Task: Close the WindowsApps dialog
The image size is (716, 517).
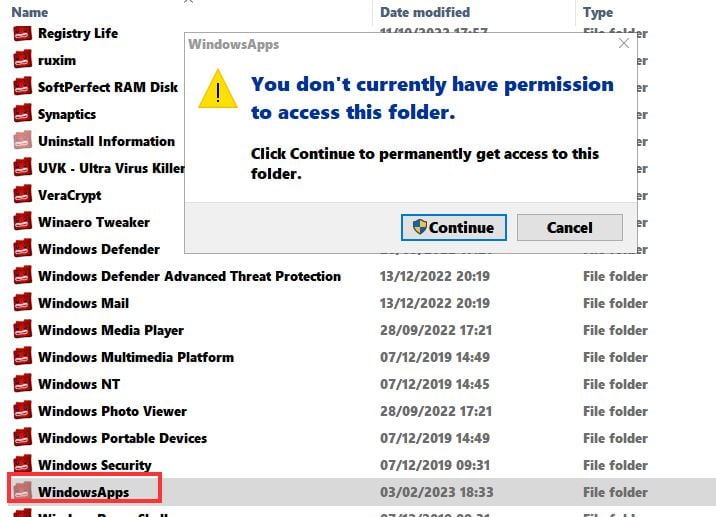Action: point(624,43)
